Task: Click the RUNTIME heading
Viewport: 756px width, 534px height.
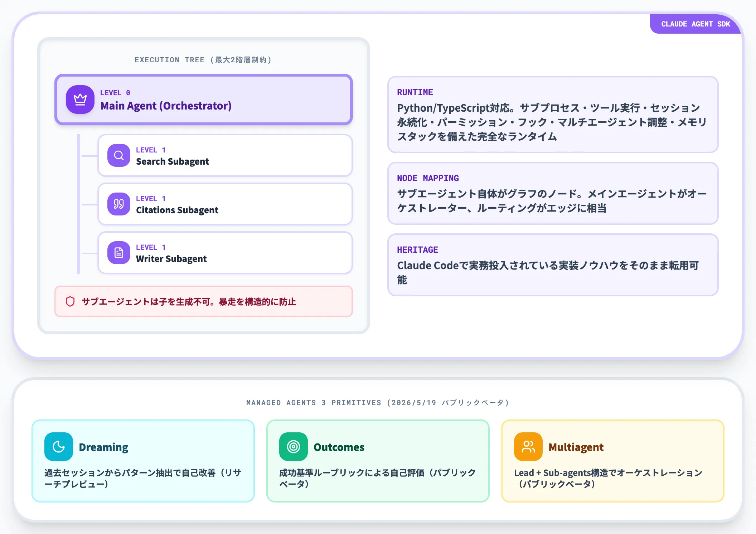Action: click(415, 92)
